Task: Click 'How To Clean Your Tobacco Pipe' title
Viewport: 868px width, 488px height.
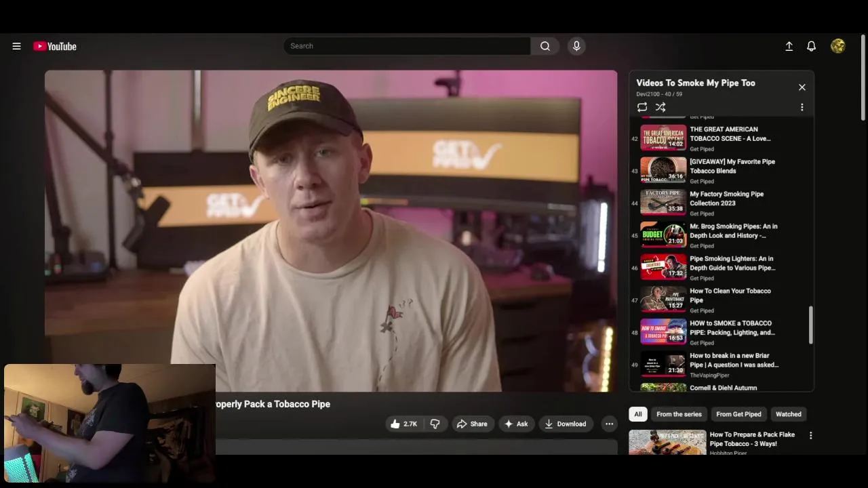Action: point(730,296)
